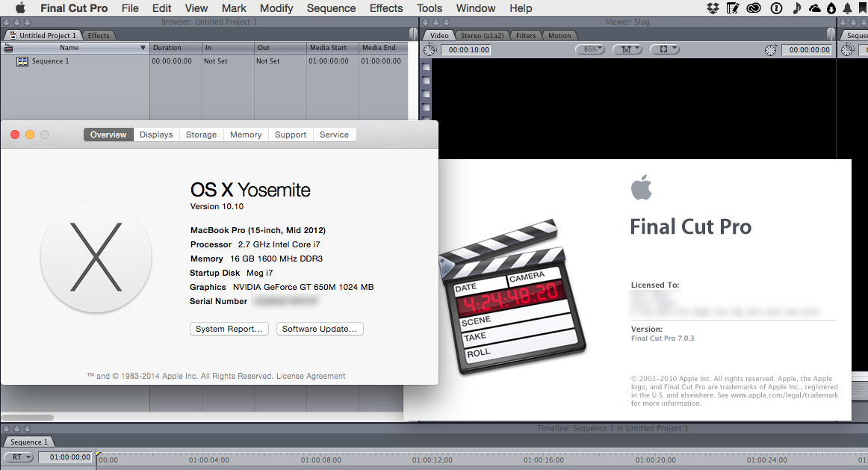Open the RT dropdown in Timeline
The image size is (868, 470).
(x=19, y=457)
